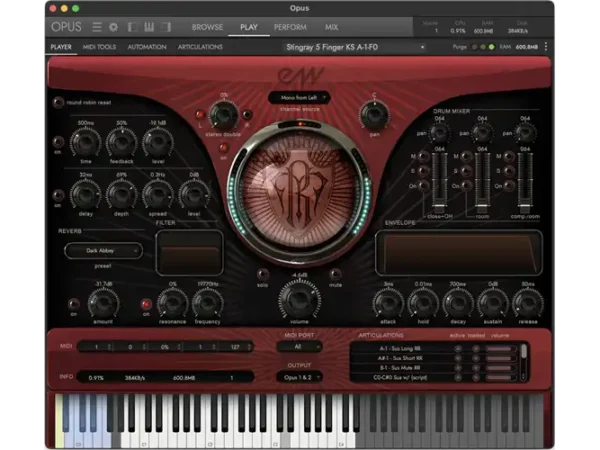Adjust the reverb amount knob
The image size is (600, 450).
[x=103, y=304]
